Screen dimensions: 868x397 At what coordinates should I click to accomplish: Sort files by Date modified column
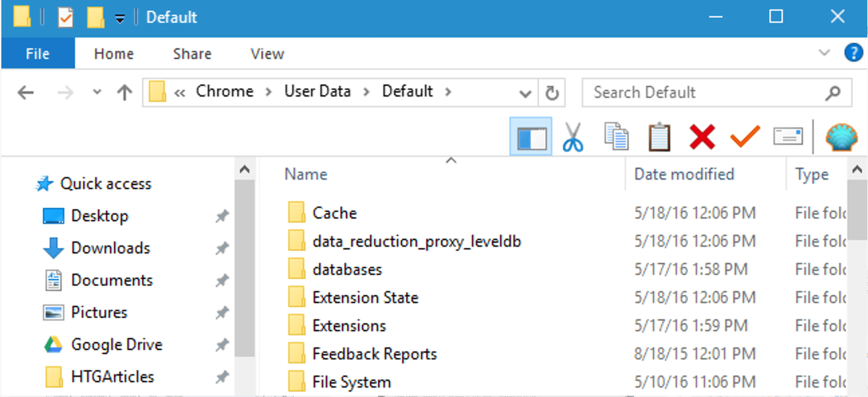(x=684, y=174)
